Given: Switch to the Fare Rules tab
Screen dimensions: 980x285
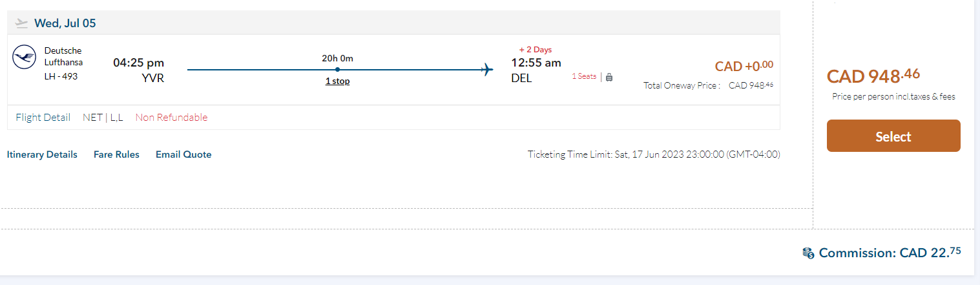Looking at the screenshot, I should tap(116, 154).
